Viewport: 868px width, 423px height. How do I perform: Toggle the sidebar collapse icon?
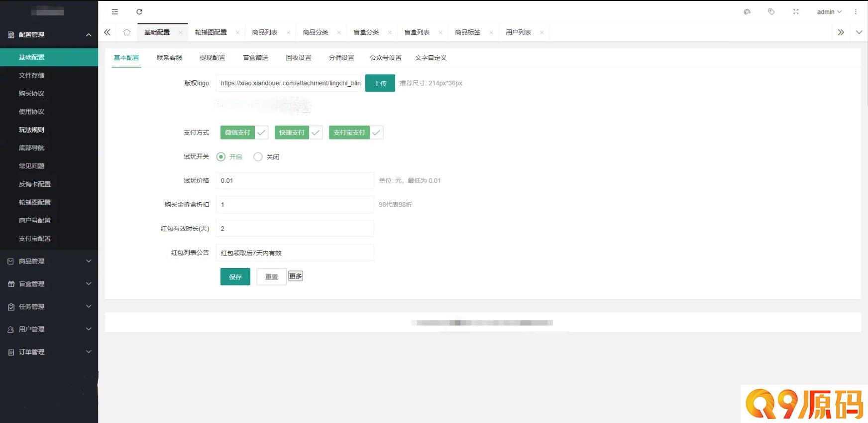(x=115, y=11)
